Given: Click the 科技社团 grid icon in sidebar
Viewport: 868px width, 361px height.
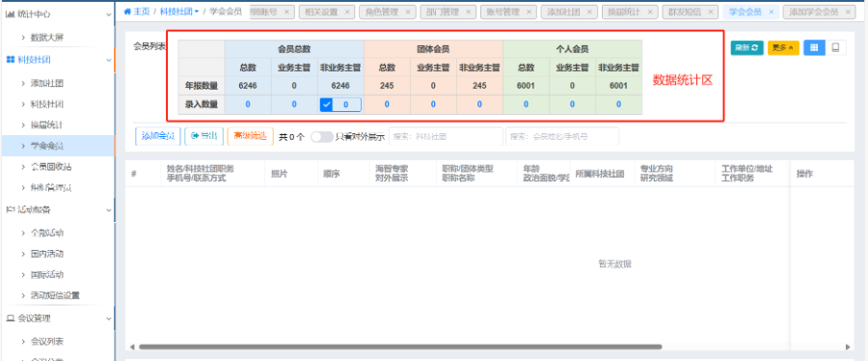Looking at the screenshot, I should pos(10,60).
